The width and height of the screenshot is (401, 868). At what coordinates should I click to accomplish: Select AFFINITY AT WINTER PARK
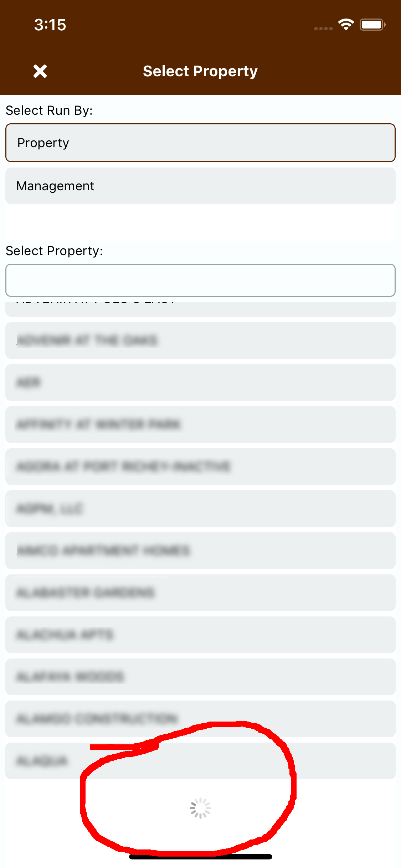(200, 425)
